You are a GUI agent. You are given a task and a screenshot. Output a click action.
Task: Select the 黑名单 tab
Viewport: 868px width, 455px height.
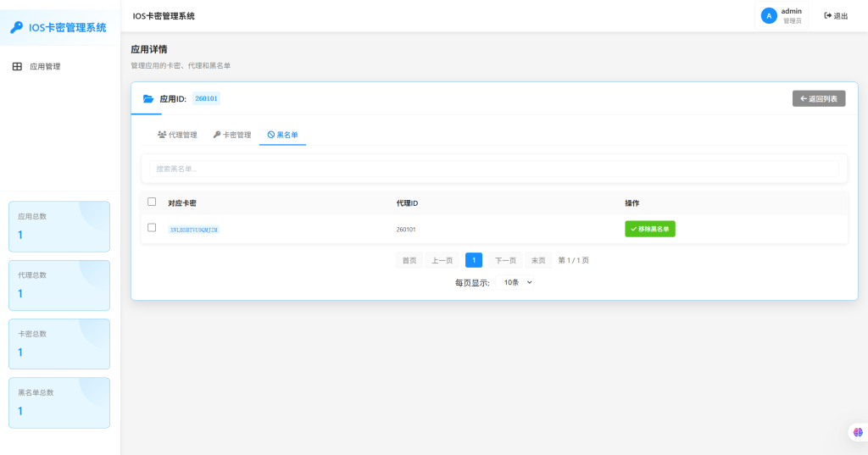[x=282, y=135]
